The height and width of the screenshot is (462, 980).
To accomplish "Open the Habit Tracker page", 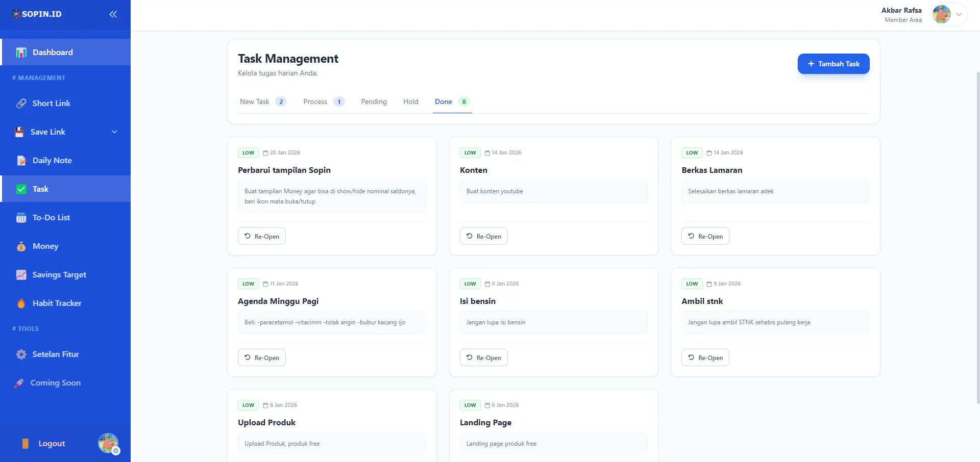I will click(x=65, y=303).
